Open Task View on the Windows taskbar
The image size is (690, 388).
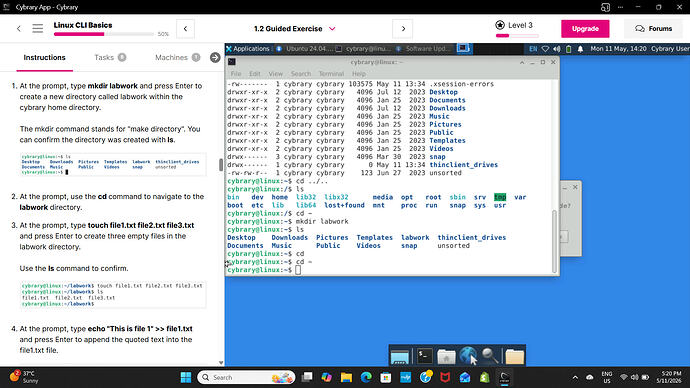pos(307,377)
